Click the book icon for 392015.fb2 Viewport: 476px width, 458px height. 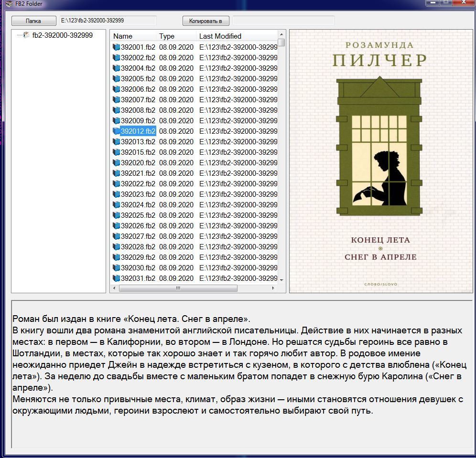point(116,152)
